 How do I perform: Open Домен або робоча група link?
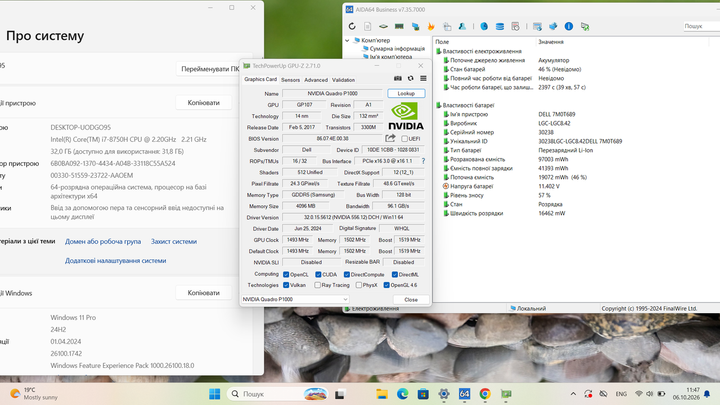(x=103, y=242)
